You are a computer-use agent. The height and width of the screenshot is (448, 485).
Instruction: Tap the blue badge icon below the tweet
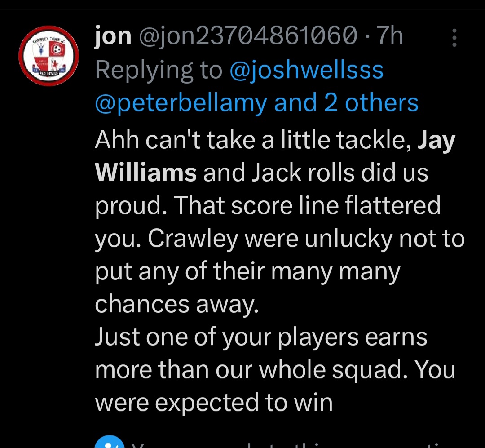click(x=109, y=442)
